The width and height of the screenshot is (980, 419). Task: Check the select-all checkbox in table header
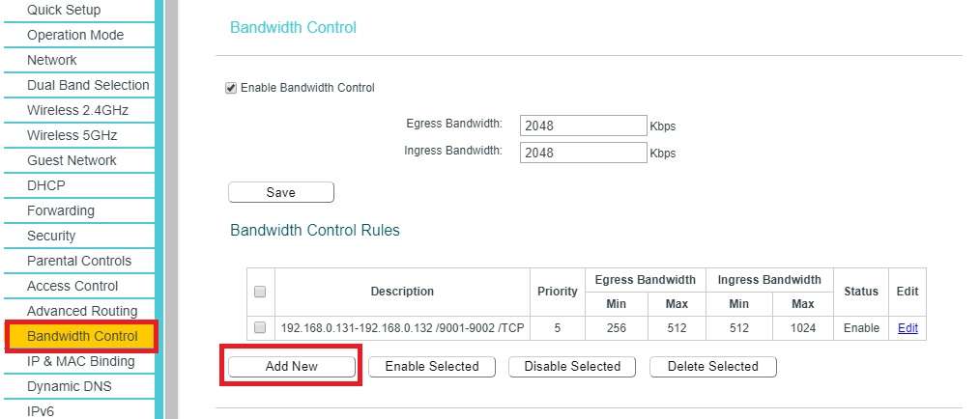click(x=260, y=292)
